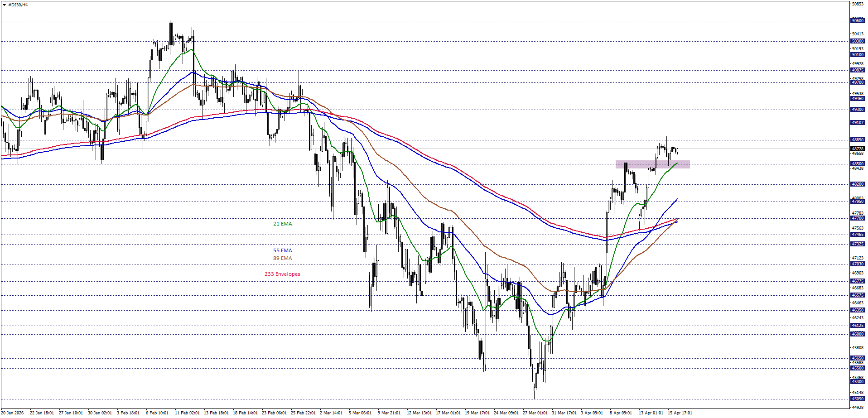The height and width of the screenshot is (418, 868).
Task: Click the black current price tag 48728
Action: pyautogui.click(x=858, y=149)
